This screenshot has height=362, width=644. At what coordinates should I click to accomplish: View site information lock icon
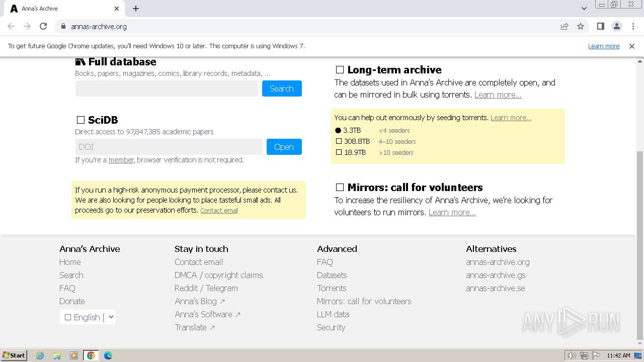(63, 26)
